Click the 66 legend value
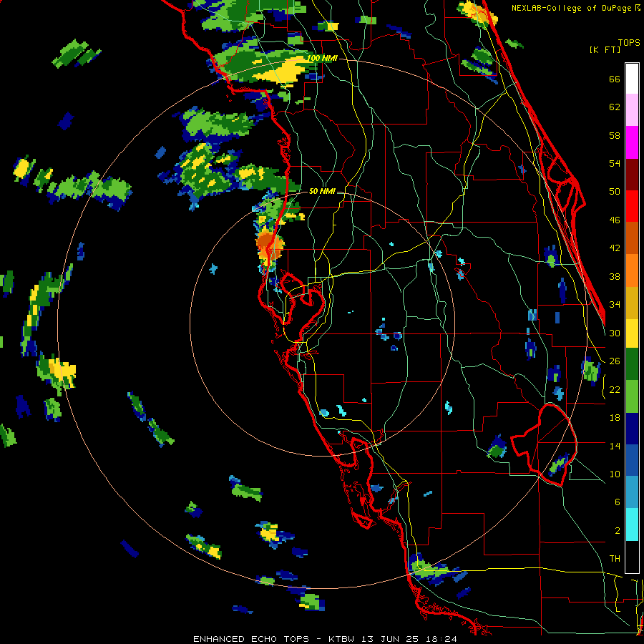This screenshot has height=644, width=644. (x=615, y=79)
